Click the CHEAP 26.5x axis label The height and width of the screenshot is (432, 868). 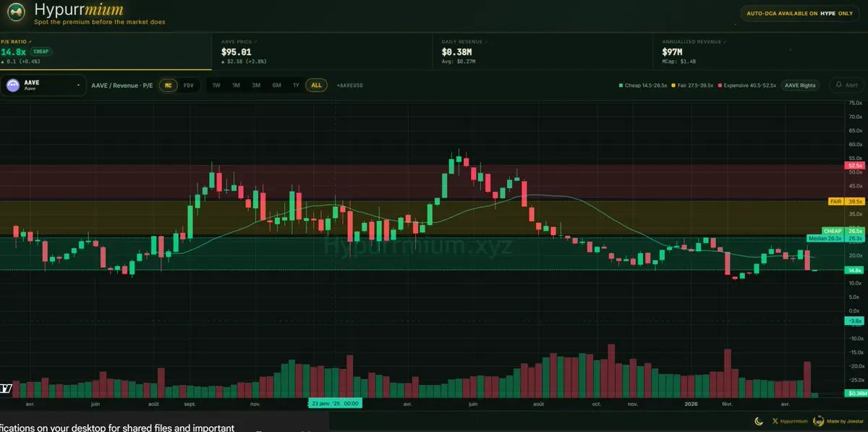pyautogui.click(x=844, y=231)
